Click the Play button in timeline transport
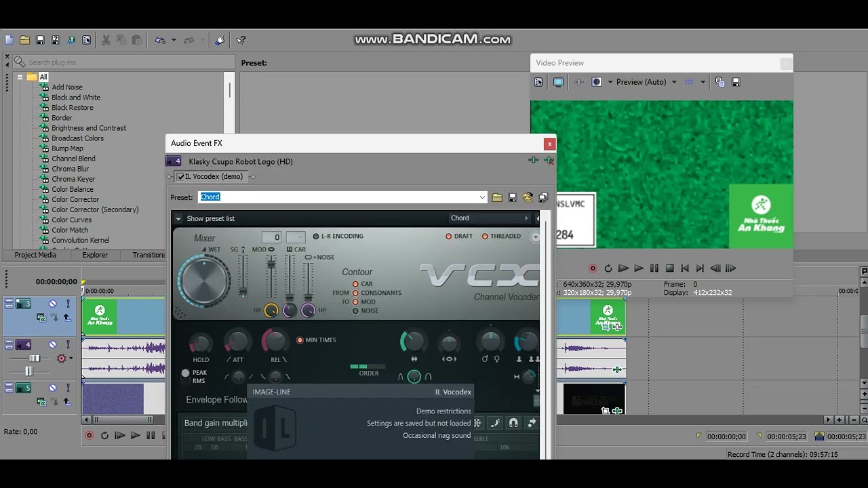This screenshot has width=868, height=488. [x=135, y=435]
